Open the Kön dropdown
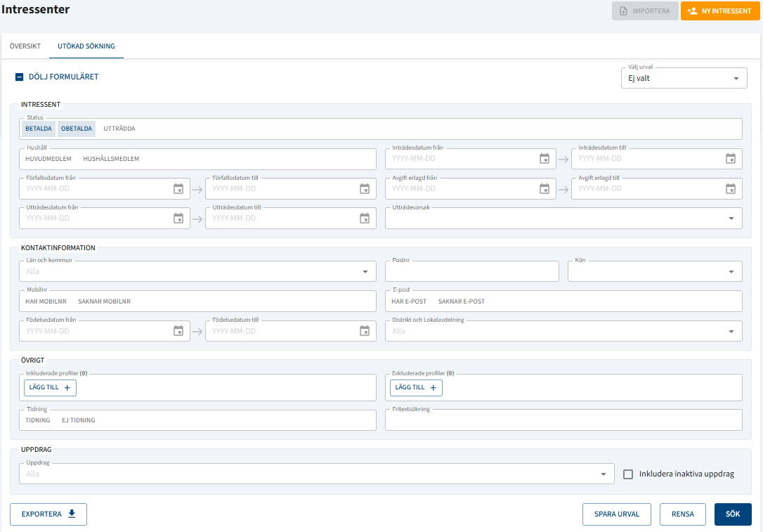 coord(655,271)
